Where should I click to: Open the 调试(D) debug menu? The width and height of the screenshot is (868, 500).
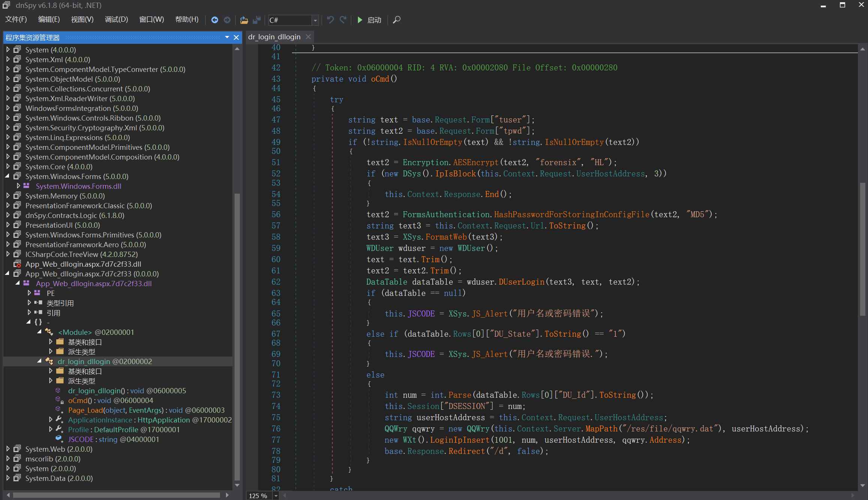[x=116, y=19]
